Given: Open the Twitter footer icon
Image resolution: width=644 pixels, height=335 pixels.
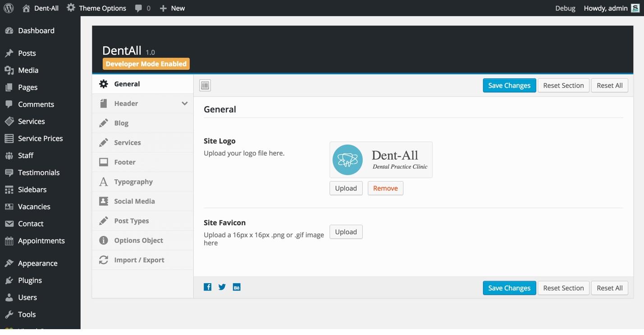Looking at the screenshot, I should [222, 287].
